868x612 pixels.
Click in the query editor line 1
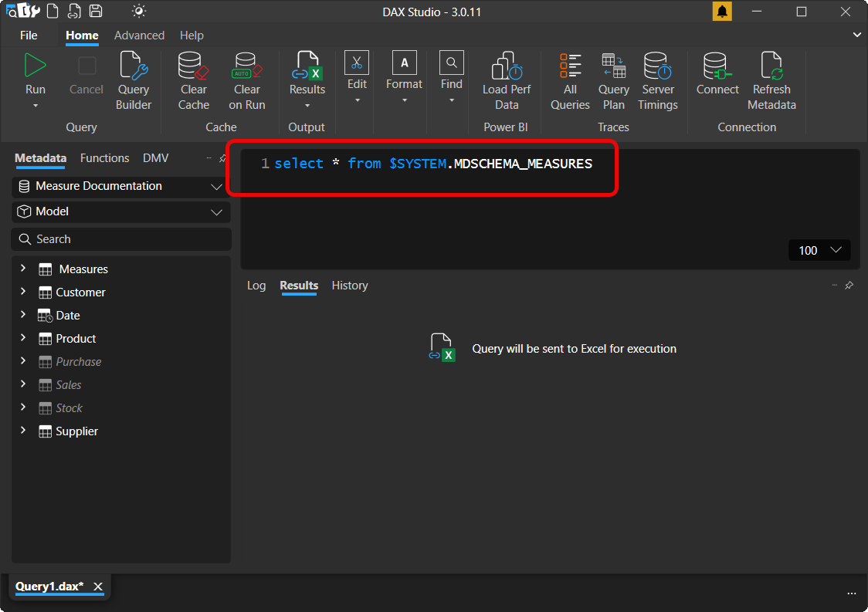[433, 164]
